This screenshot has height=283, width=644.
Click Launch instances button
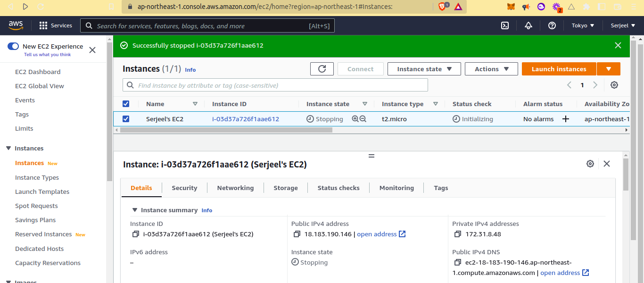[559, 69]
